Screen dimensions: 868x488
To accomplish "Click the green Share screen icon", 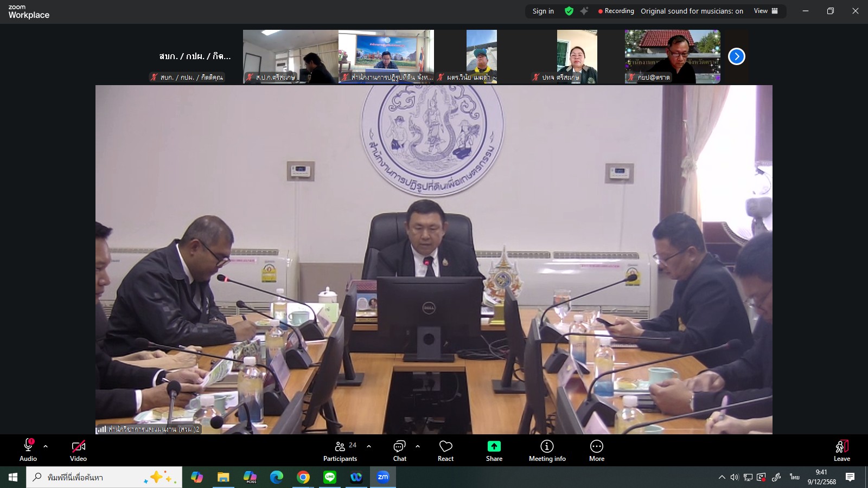I will [x=494, y=446].
